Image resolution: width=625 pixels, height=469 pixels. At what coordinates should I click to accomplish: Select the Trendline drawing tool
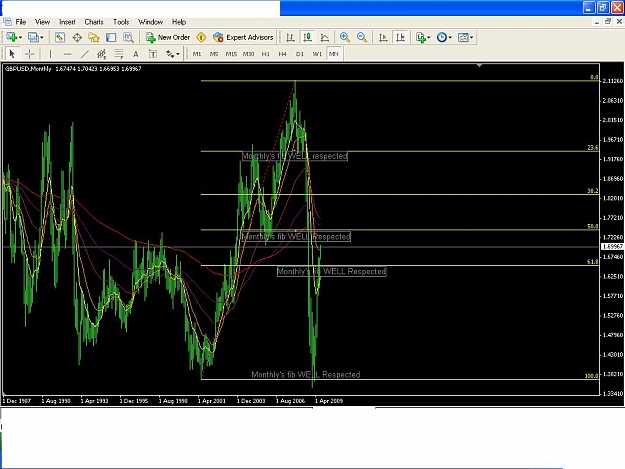coord(85,54)
